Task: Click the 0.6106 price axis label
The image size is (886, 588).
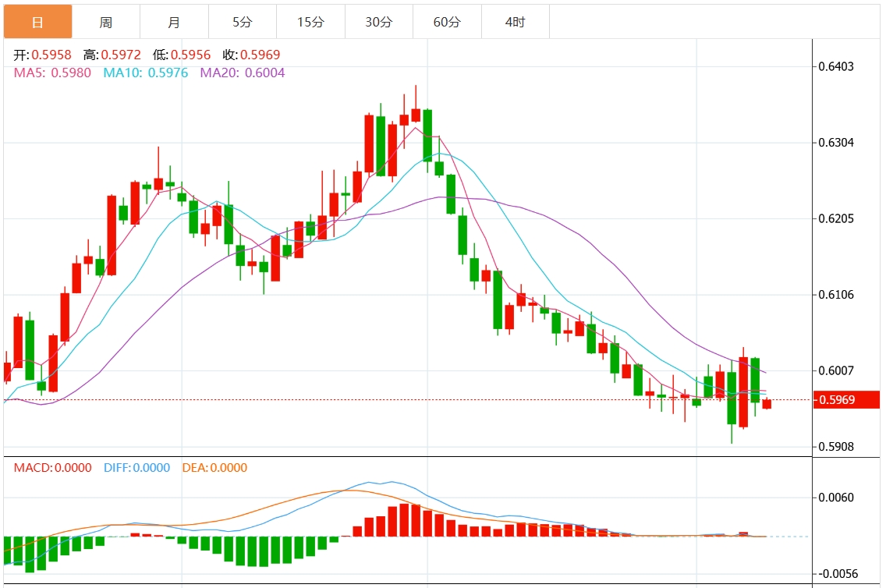Action: (x=836, y=294)
